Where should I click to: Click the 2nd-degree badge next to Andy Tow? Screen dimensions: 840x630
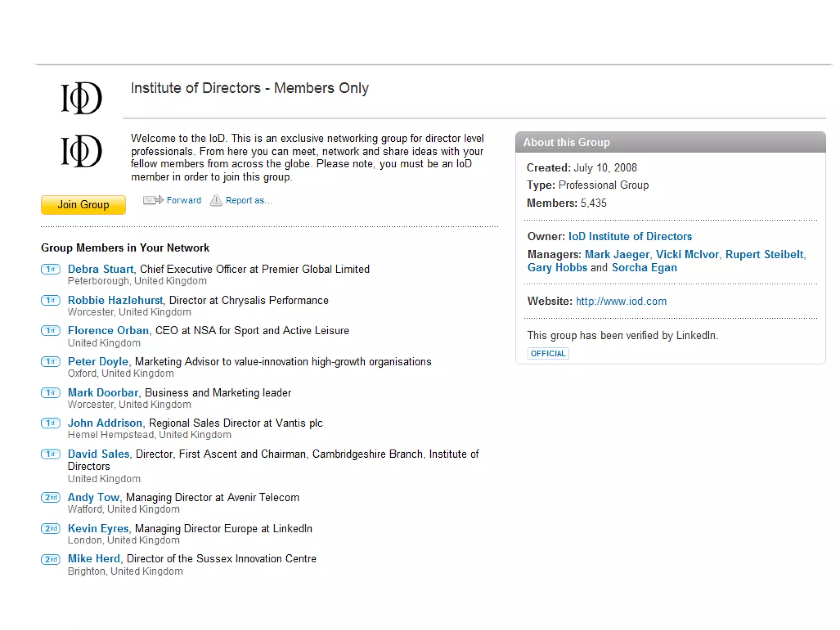pos(50,498)
